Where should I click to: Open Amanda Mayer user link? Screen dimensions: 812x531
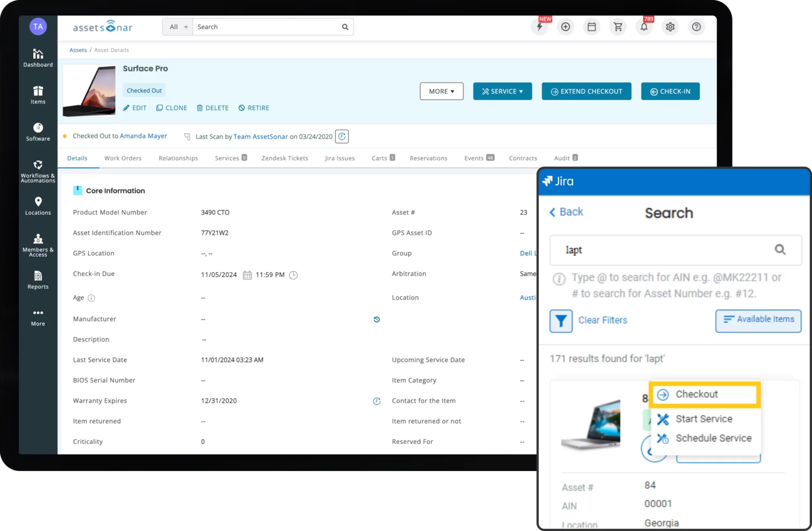(143, 136)
